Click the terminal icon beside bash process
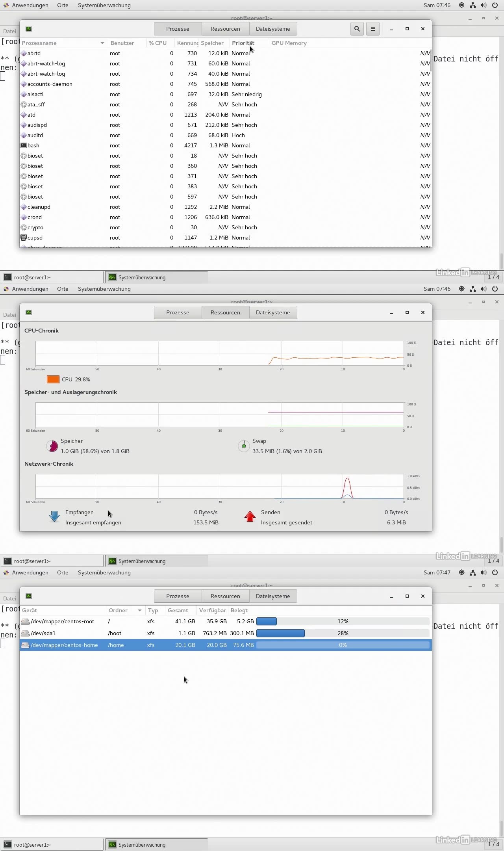 [x=24, y=145]
